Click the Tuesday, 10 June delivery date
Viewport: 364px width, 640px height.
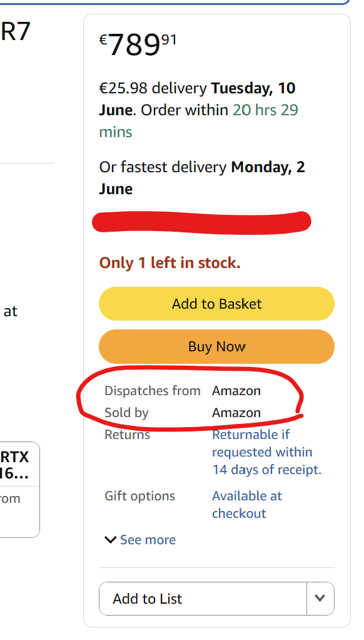tap(197, 99)
